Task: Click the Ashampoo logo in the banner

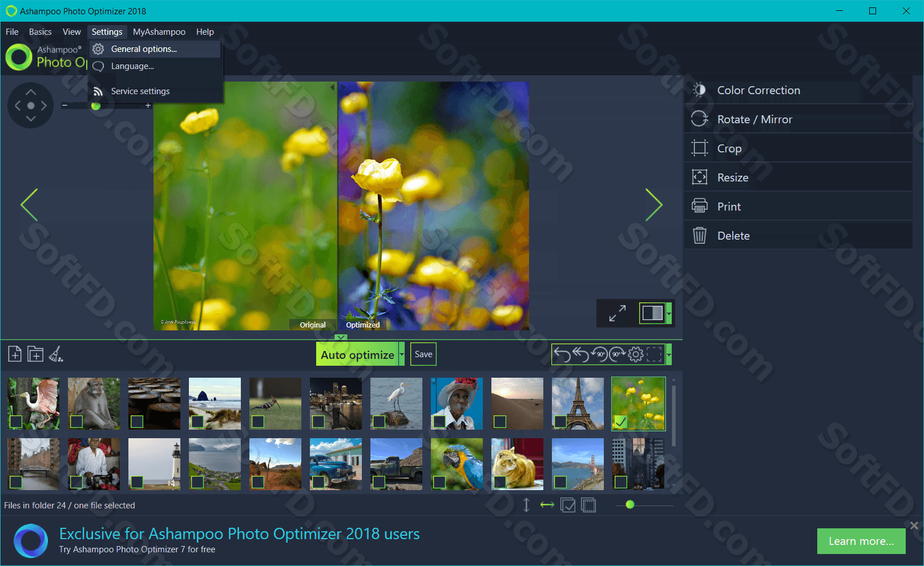Action: (x=31, y=541)
